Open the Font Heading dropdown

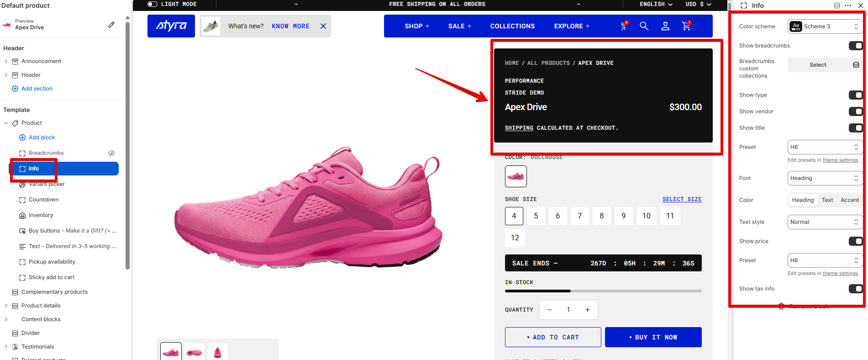[825, 178]
